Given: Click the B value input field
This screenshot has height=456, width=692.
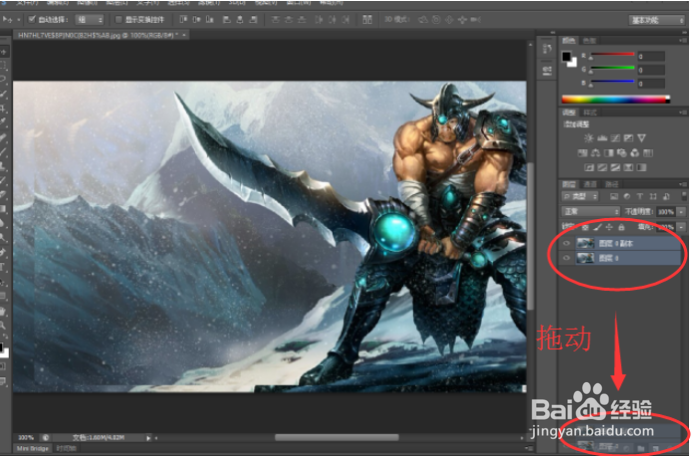Looking at the screenshot, I should (651, 83).
